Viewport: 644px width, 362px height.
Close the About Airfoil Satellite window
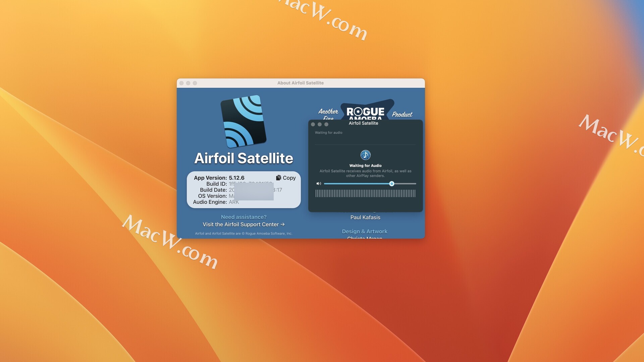click(x=181, y=83)
